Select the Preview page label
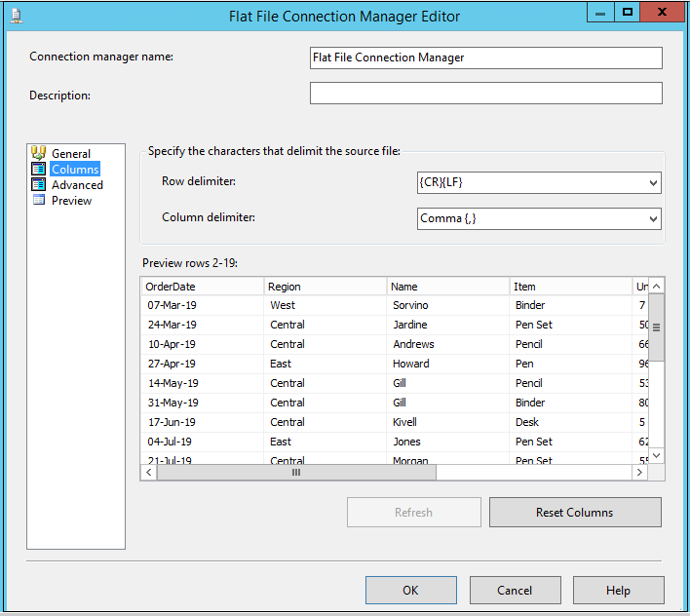This screenshot has height=616, width=690. pyautogui.click(x=71, y=201)
